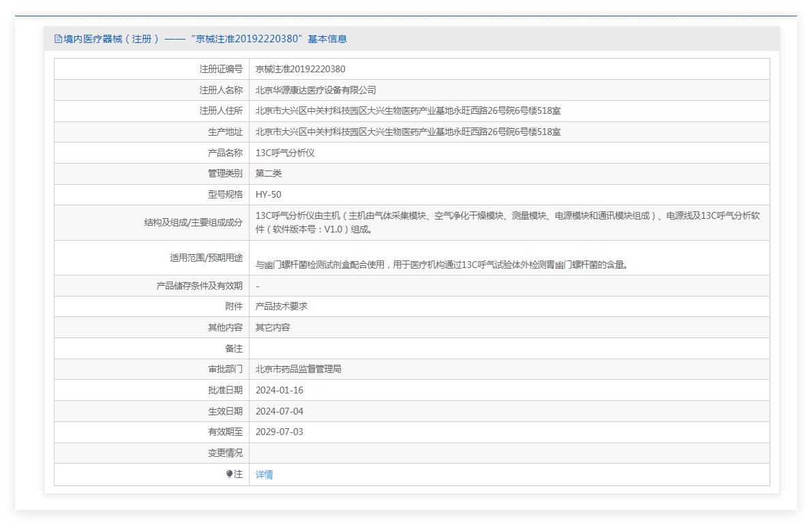Click the 其它内容 value in 其他内容 row
Screen dimensions: 812x525
pyautogui.click(x=273, y=327)
